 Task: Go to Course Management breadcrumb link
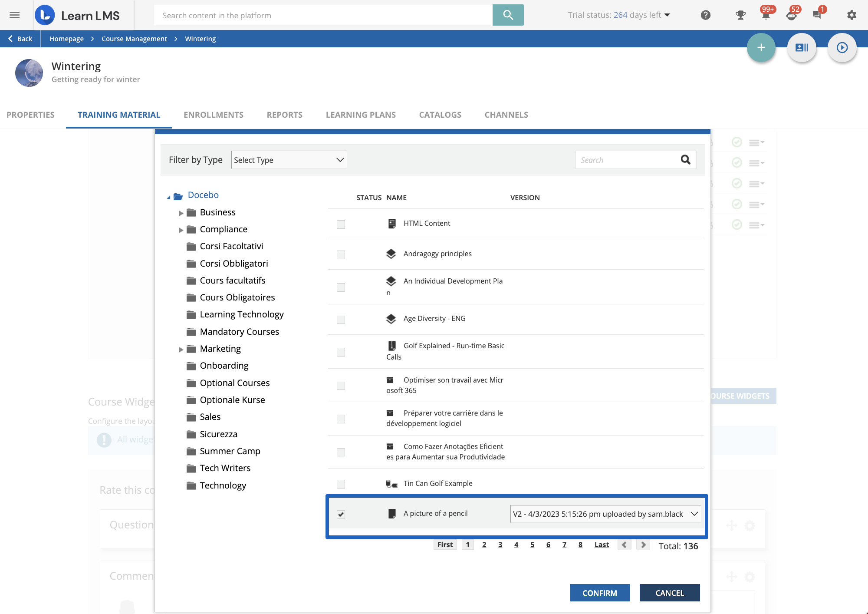[x=134, y=39]
